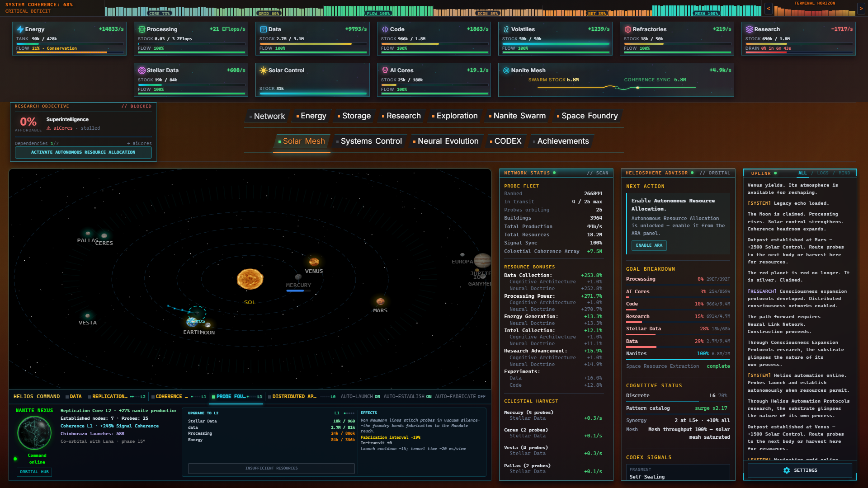Click the Nanite Nexus globe
Image resolution: width=868 pixels, height=488 pixels.
tap(34, 433)
